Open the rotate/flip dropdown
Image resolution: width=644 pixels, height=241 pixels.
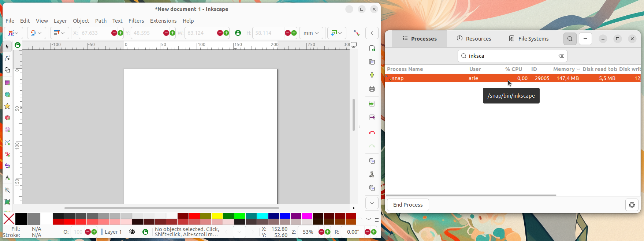[36, 33]
